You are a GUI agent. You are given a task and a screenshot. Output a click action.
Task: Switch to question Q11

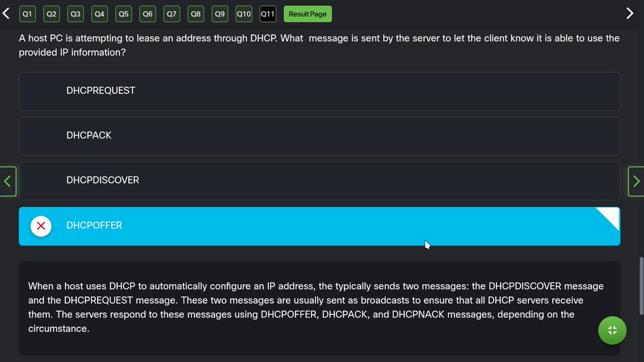point(267,14)
